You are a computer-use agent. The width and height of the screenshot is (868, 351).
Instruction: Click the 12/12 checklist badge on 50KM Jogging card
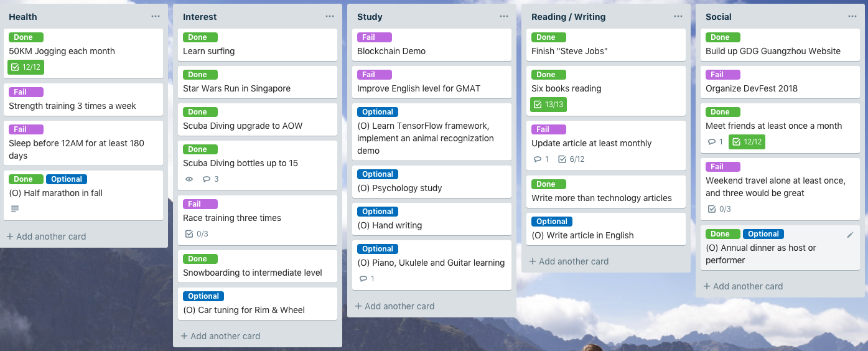click(x=26, y=67)
